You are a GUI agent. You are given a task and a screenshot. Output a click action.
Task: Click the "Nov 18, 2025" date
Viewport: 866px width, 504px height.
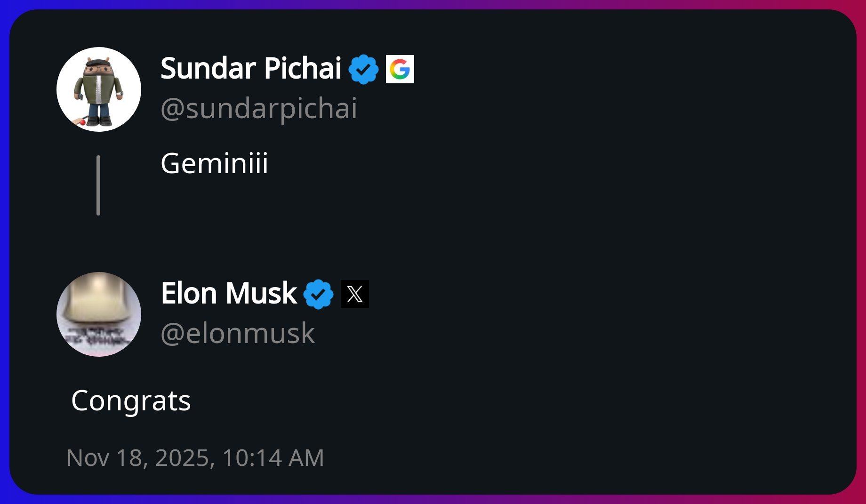140,458
